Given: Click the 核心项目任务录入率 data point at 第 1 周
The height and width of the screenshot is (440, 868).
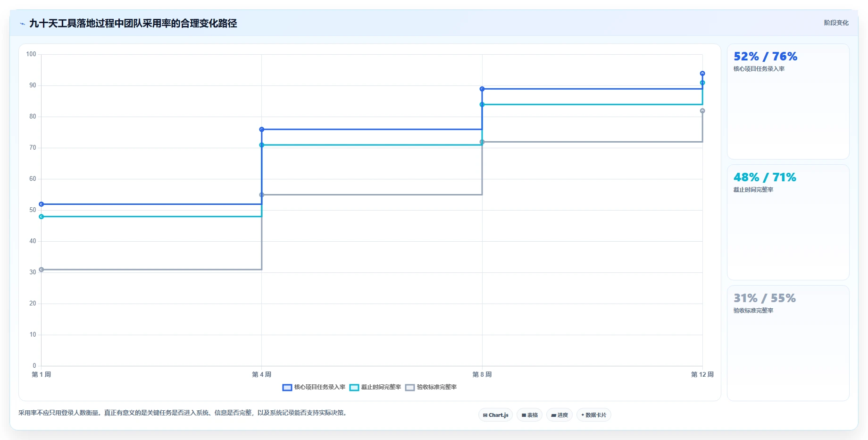Looking at the screenshot, I should [42, 204].
